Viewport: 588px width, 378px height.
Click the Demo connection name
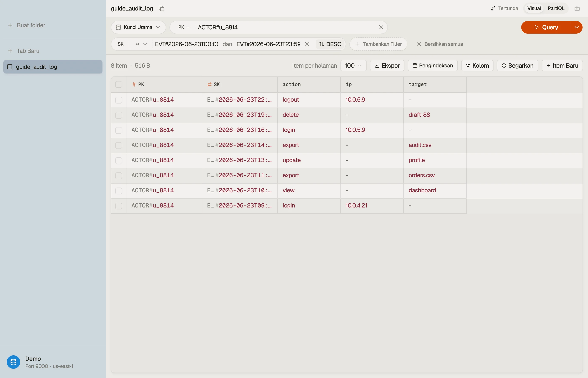(33, 359)
